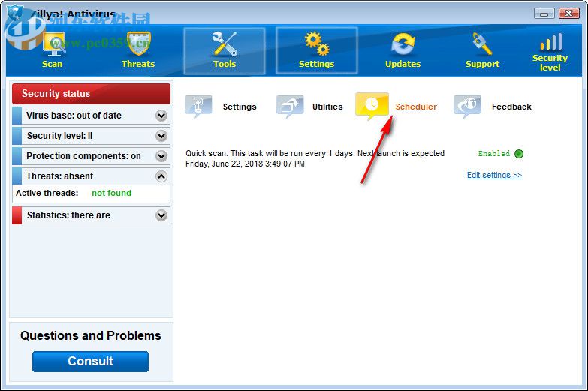
Task: Select the Tools wrench and screwdriver icon
Action: (225, 44)
